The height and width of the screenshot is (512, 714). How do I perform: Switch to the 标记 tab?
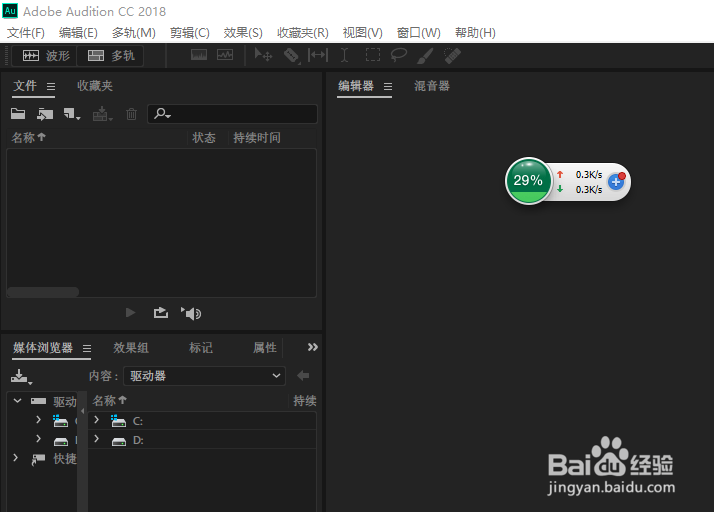click(201, 348)
